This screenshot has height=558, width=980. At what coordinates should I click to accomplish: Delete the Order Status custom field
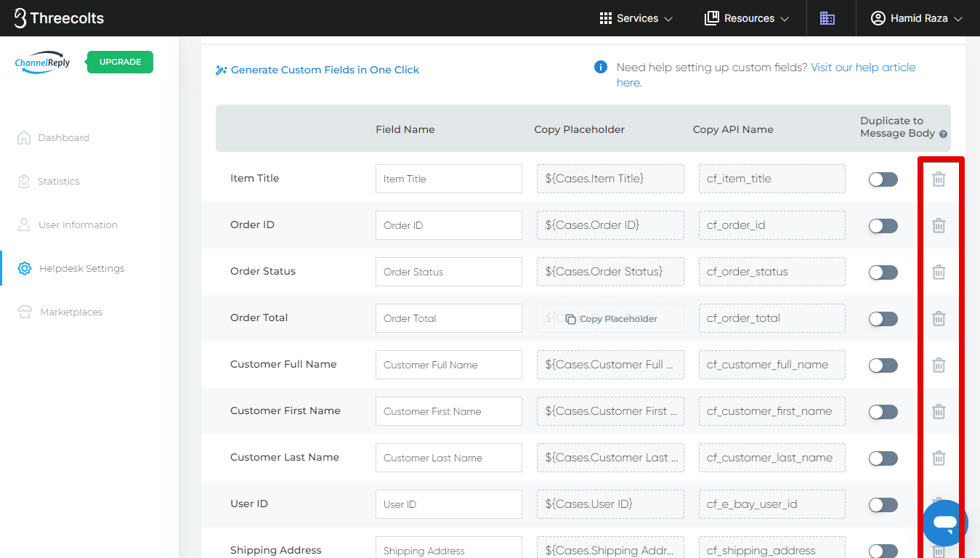[x=939, y=272]
